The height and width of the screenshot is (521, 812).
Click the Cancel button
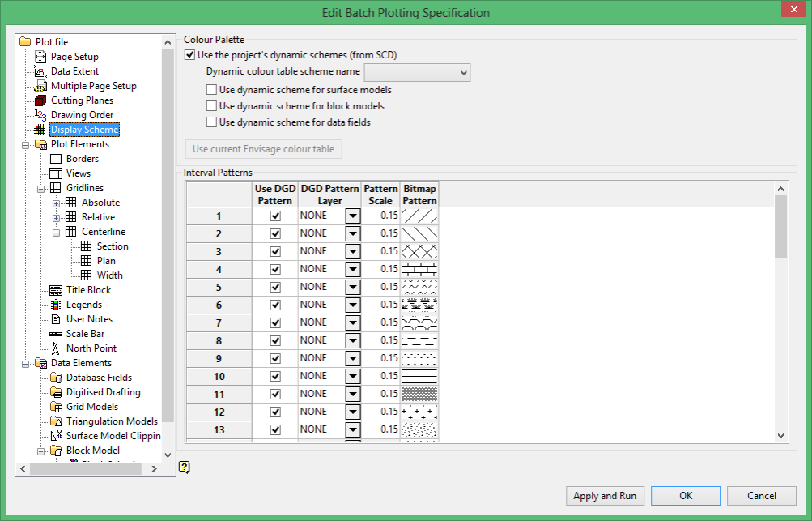[x=761, y=496]
